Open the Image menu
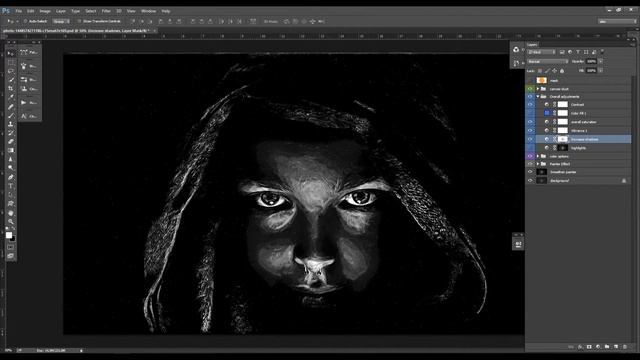This screenshot has height=360, width=640. pos(45,11)
